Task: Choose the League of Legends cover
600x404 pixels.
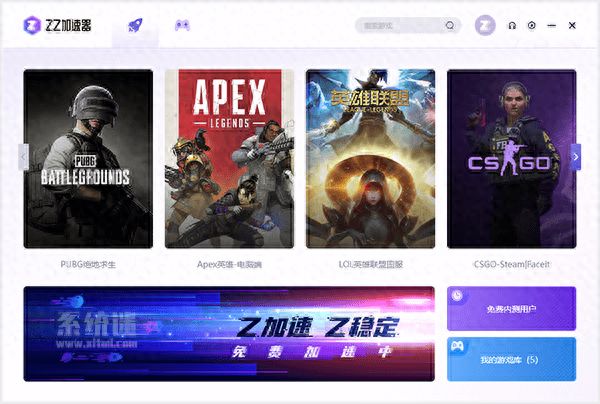Action: pyautogui.click(x=370, y=159)
